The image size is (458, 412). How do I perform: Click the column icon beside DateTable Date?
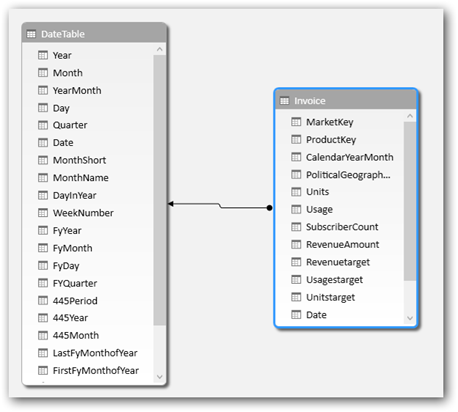[43, 143]
